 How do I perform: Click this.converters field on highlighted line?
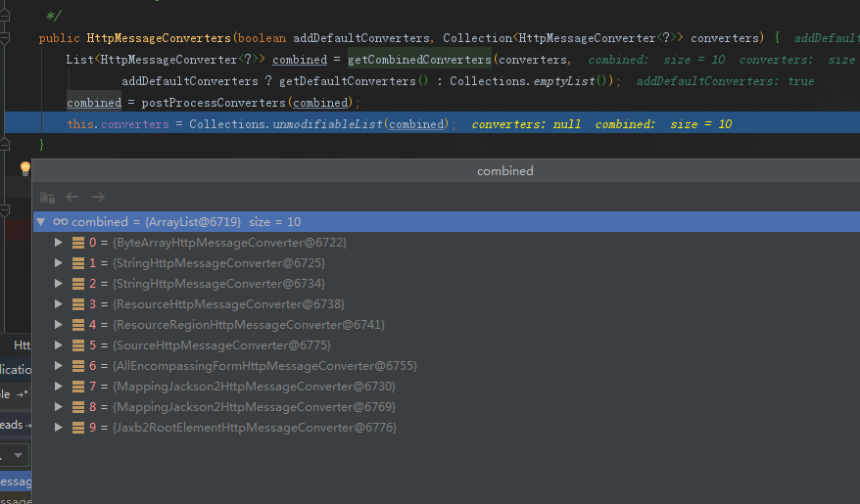click(118, 124)
